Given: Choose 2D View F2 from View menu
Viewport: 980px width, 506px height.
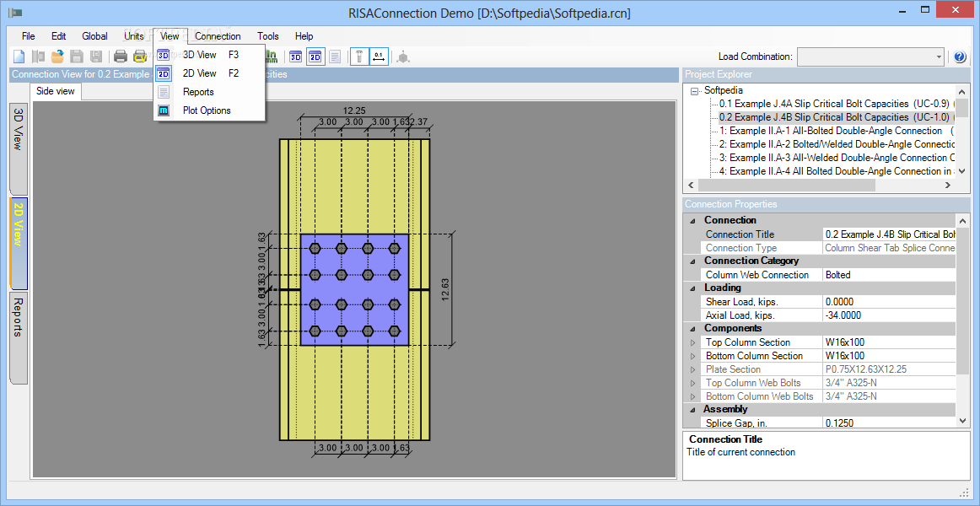Looking at the screenshot, I should click(210, 73).
